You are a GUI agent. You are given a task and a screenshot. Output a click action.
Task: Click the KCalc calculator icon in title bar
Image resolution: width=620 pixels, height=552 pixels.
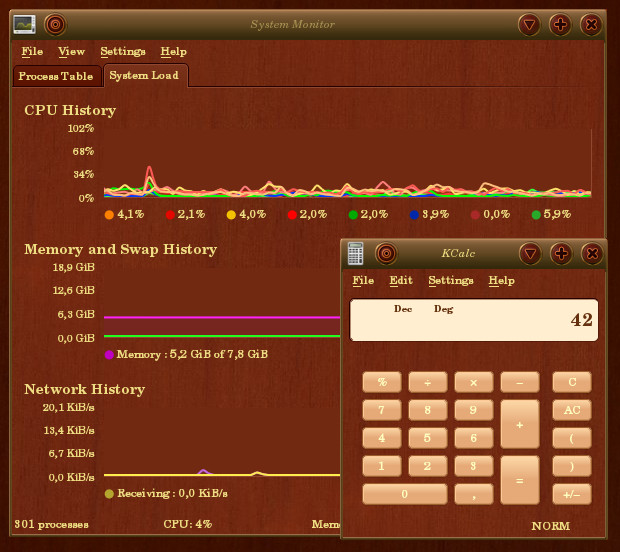355,253
